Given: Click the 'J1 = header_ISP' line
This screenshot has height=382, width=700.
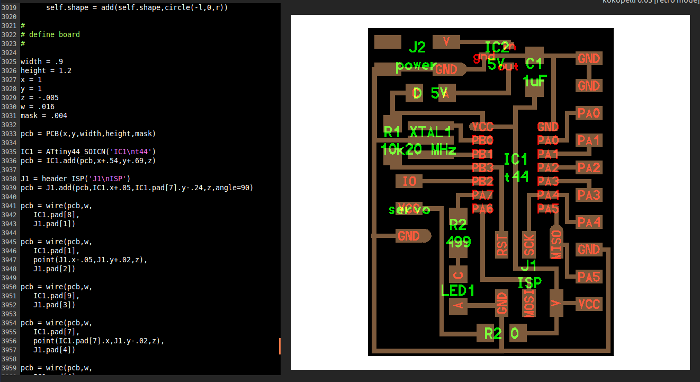Looking at the screenshot, I should point(75,179).
